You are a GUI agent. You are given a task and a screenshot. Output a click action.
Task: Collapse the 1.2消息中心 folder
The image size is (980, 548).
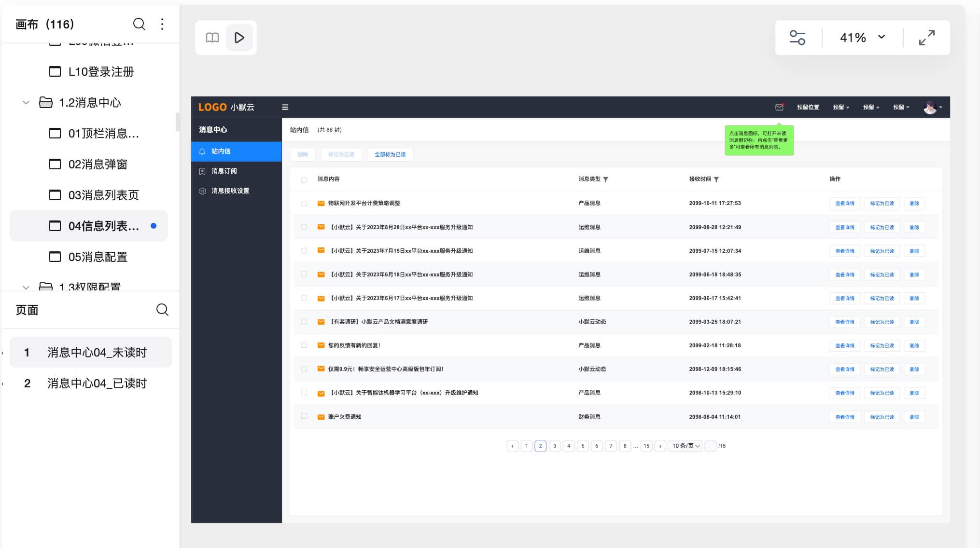(26, 103)
